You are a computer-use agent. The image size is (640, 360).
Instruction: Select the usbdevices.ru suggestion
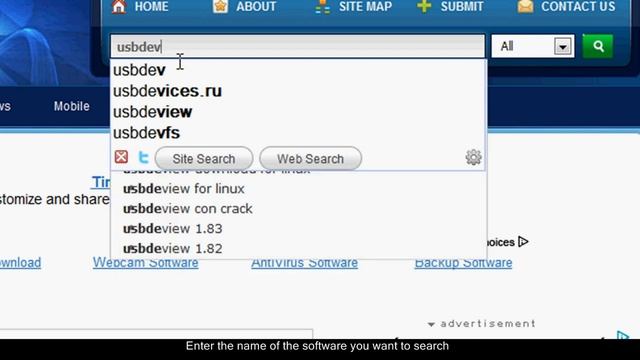pyautogui.click(x=167, y=91)
